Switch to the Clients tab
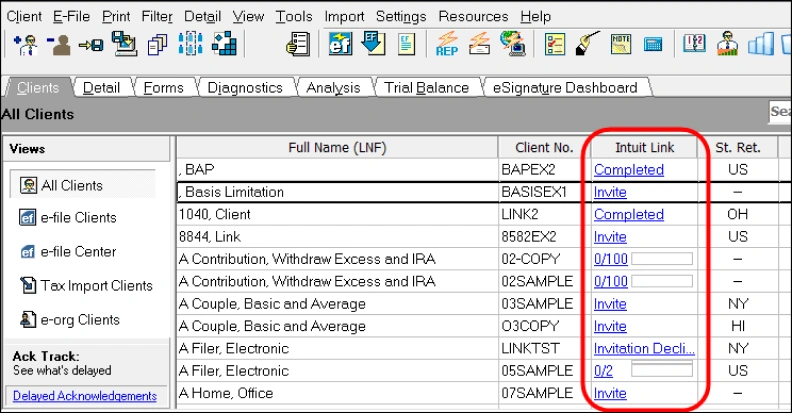792x414 pixels. click(x=38, y=88)
